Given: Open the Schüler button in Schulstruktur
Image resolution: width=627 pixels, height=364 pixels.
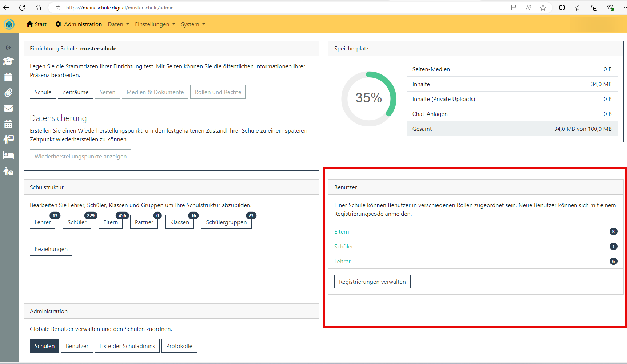Looking at the screenshot, I should click(77, 222).
